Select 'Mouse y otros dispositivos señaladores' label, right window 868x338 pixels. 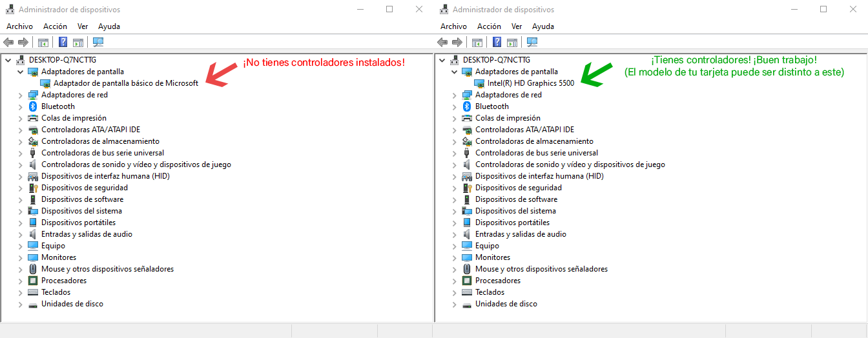click(x=541, y=269)
